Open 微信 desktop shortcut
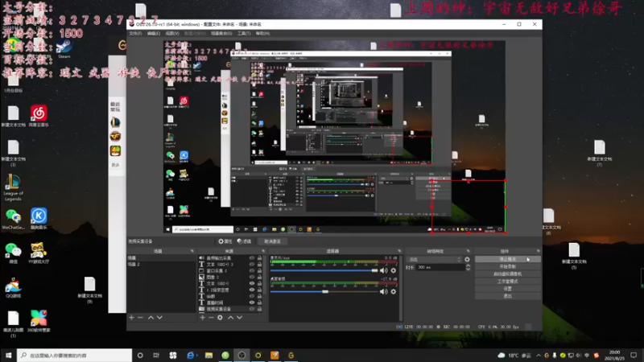This screenshot has height=362, width=644. (x=13, y=253)
